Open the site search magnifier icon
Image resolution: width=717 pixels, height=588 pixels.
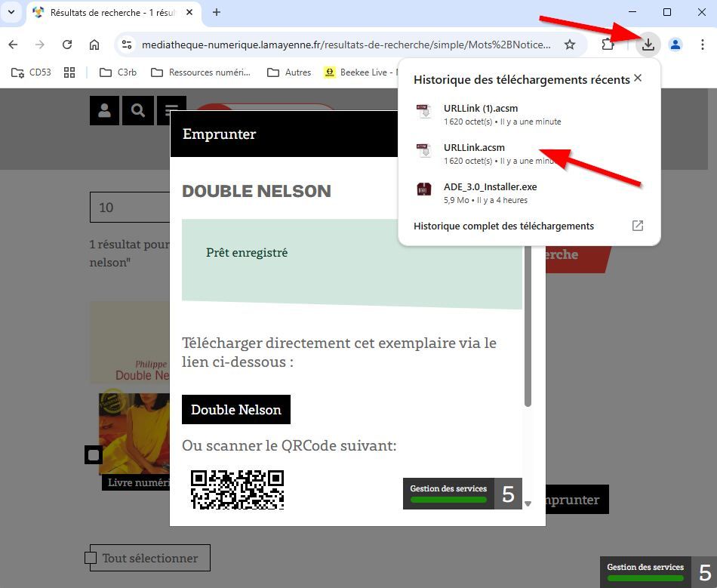click(x=137, y=111)
